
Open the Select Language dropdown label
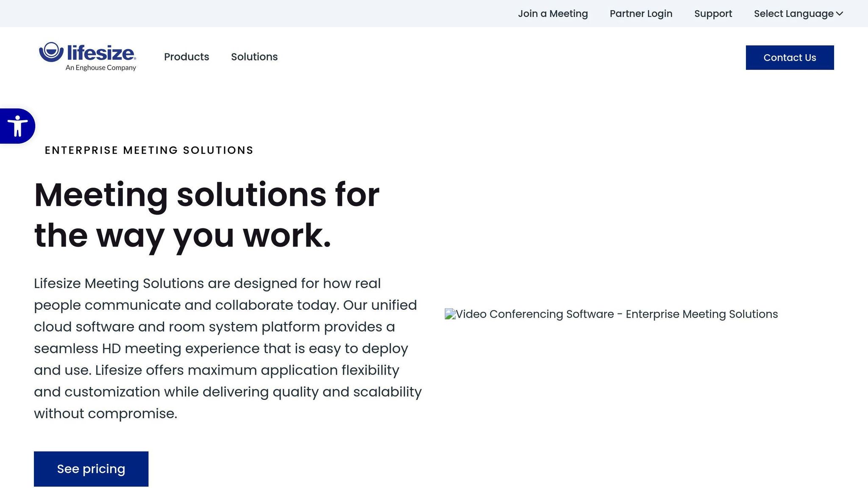793,14
